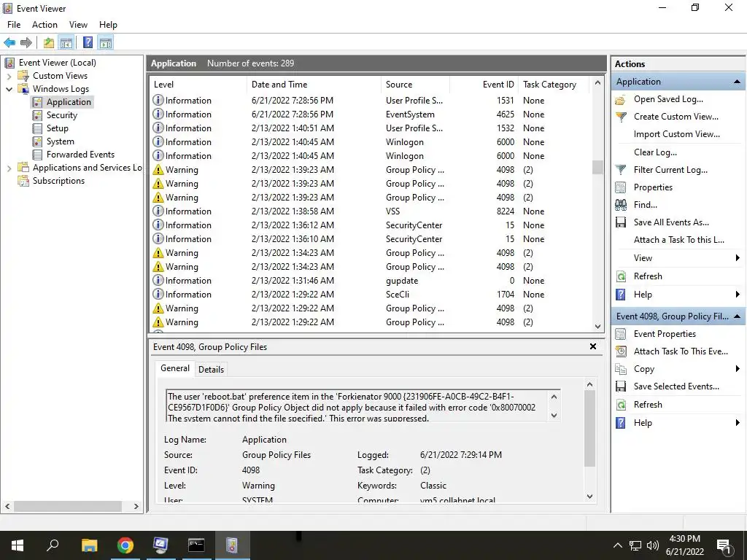This screenshot has height=560, width=747.
Task: Click the event detail pane scrollbar
Action: [589, 429]
